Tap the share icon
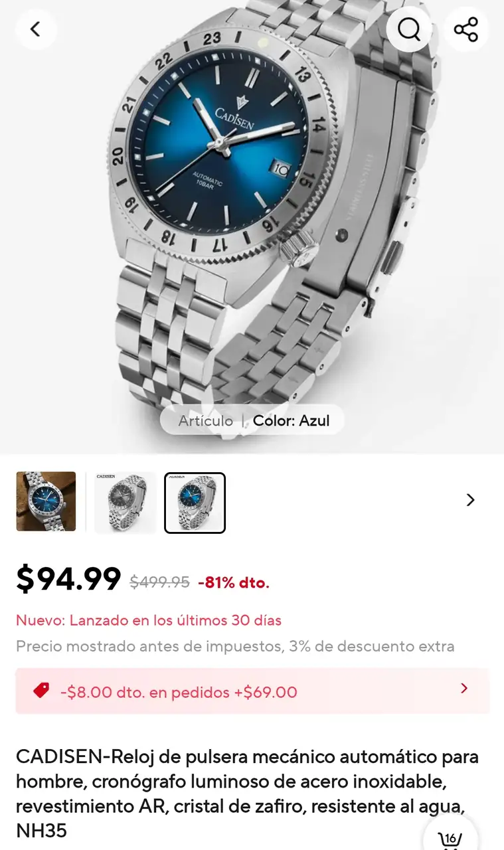Viewport: 504px width, 850px height. click(x=466, y=29)
